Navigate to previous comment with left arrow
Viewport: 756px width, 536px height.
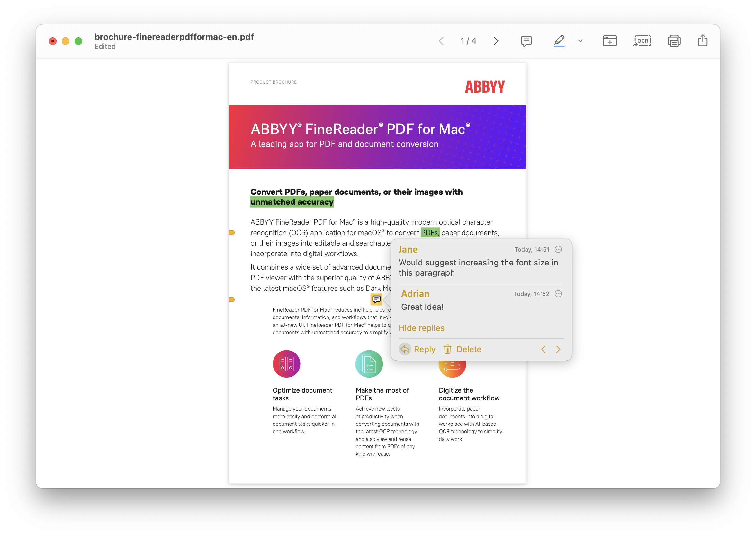pyautogui.click(x=543, y=349)
